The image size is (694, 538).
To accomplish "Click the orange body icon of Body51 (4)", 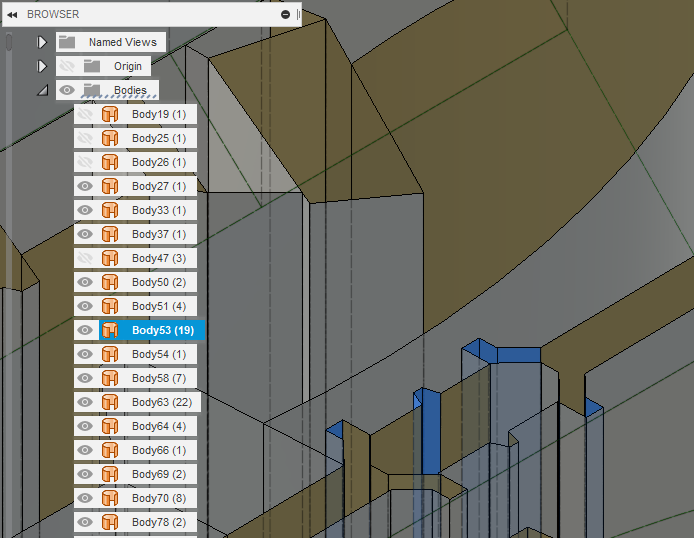I will (x=110, y=306).
